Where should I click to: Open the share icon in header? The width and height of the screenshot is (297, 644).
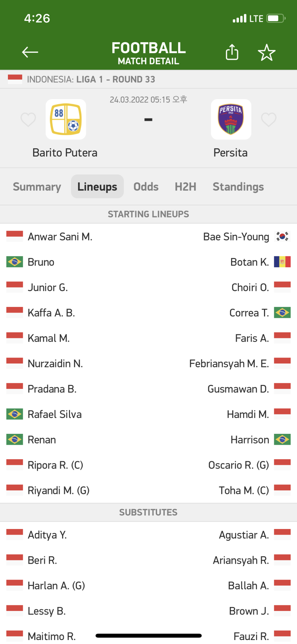[x=232, y=52]
